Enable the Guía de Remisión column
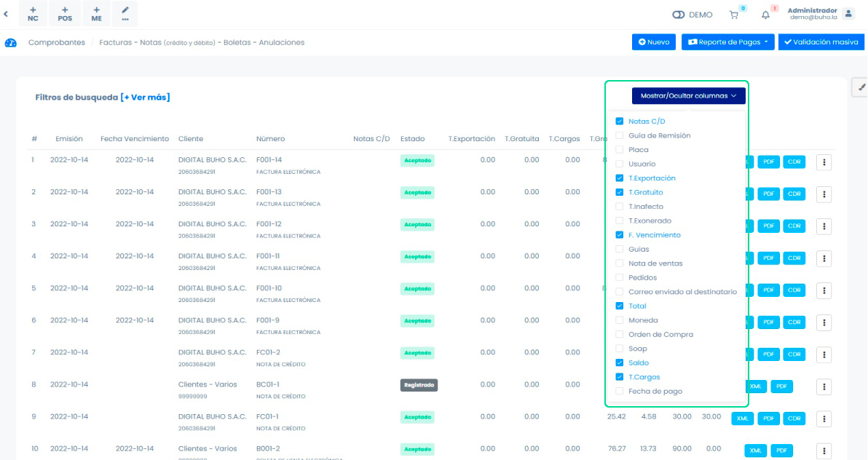 (x=620, y=135)
